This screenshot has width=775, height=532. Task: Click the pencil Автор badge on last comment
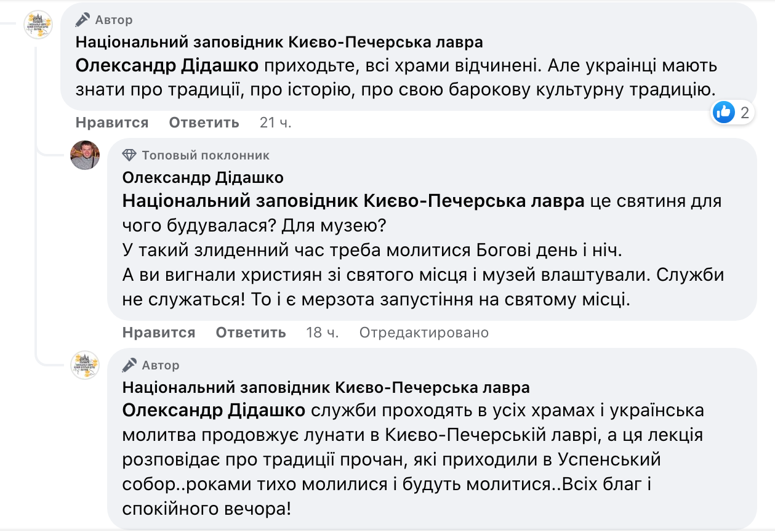tap(151, 365)
